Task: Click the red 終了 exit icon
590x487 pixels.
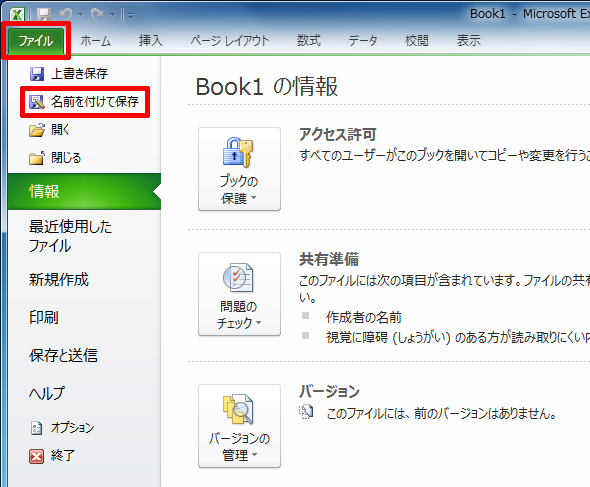Action: (x=36, y=456)
